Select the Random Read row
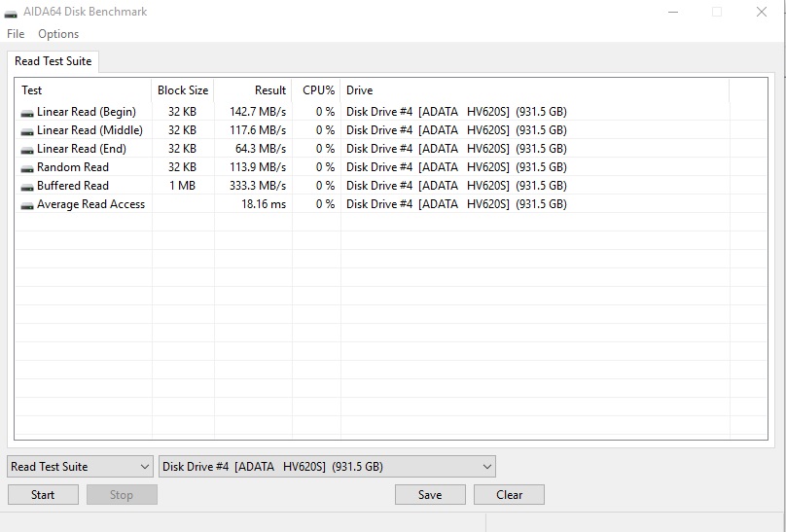 pyautogui.click(x=391, y=167)
